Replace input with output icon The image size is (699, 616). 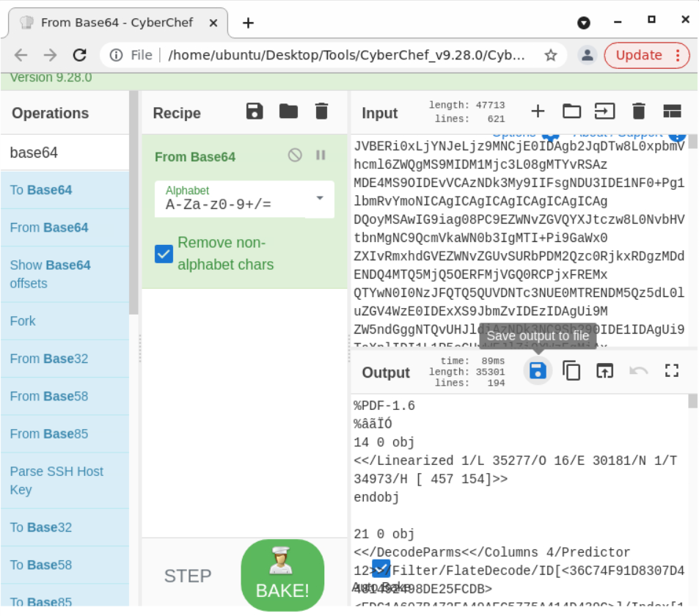pos(605,371)
